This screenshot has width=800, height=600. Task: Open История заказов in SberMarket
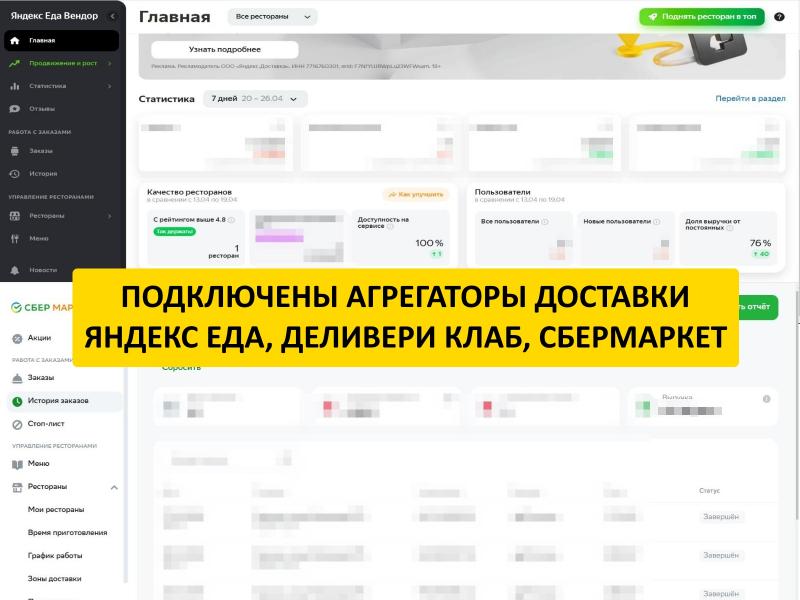(x=64, y=401)
